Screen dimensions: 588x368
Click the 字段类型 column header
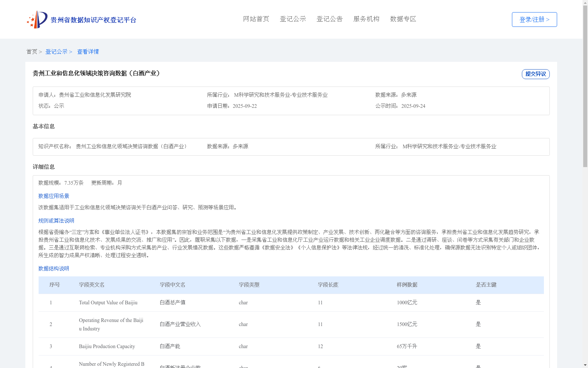click(249, 285)
